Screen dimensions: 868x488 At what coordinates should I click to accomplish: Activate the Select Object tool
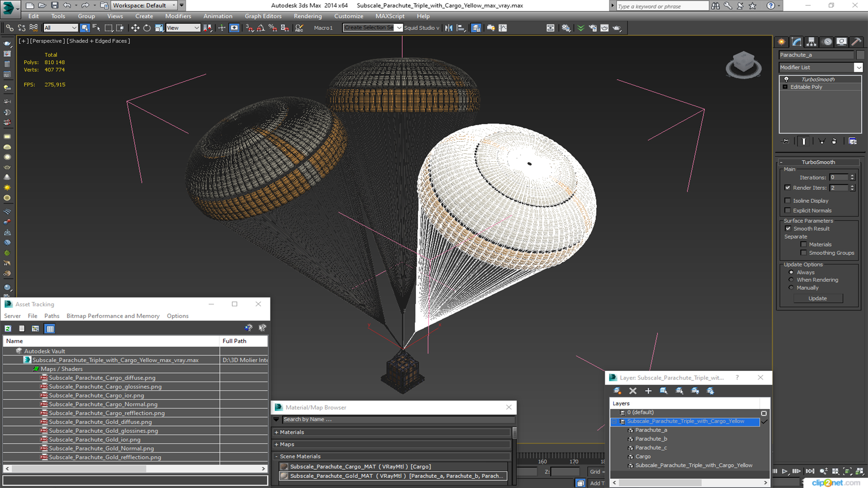85,28
